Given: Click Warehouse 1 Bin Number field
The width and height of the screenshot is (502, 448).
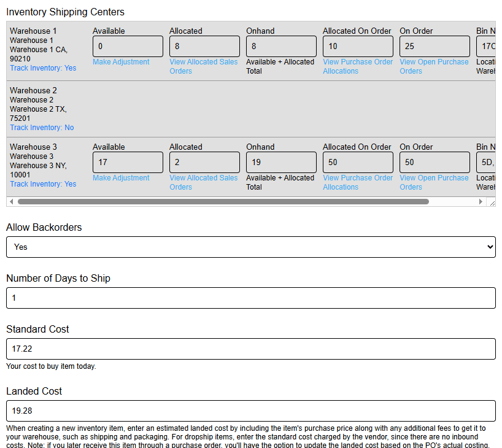Looking at the screenshot, I should coord(486,47).
